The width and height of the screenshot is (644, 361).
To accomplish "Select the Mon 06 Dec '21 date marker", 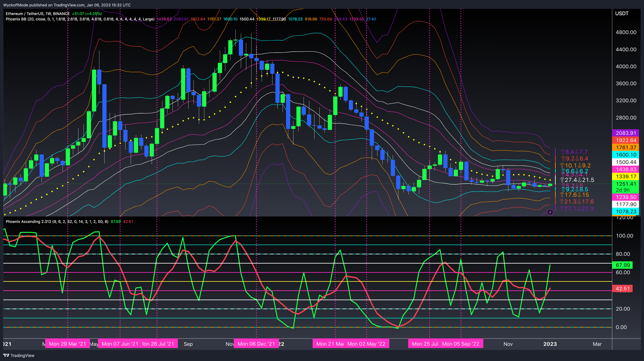I will click(x=256, y=344).
